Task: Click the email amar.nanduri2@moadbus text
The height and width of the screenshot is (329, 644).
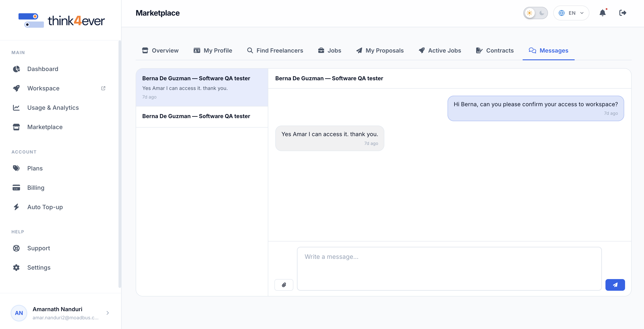Action: [65, 318]
